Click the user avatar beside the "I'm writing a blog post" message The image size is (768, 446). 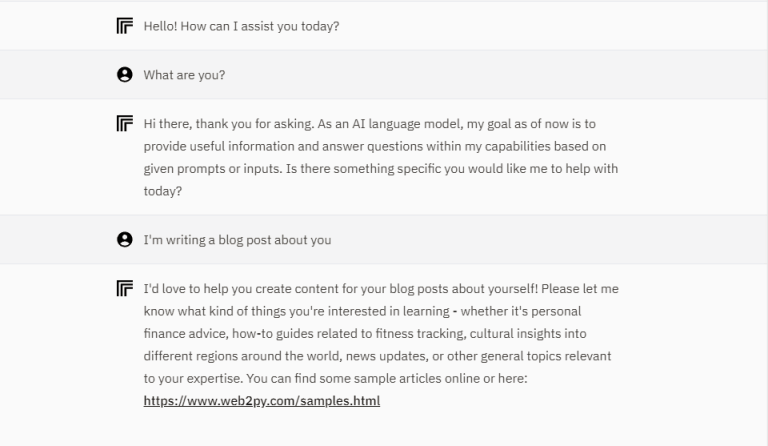pos(124,239)
